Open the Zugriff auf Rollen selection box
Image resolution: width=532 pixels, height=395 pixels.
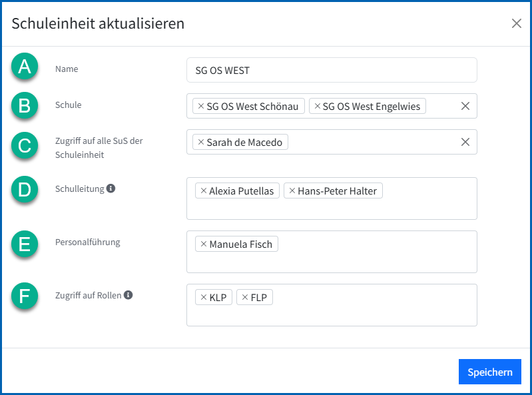332,305
